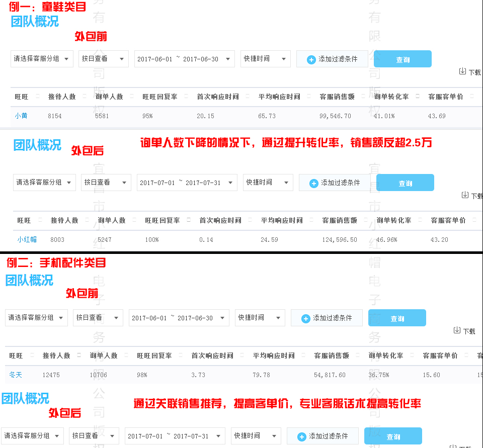Viewport: 483px width, 448px height.
Task: Sort 冬天 table by 旺旺回复率 column icon
Action: (181, 355)
